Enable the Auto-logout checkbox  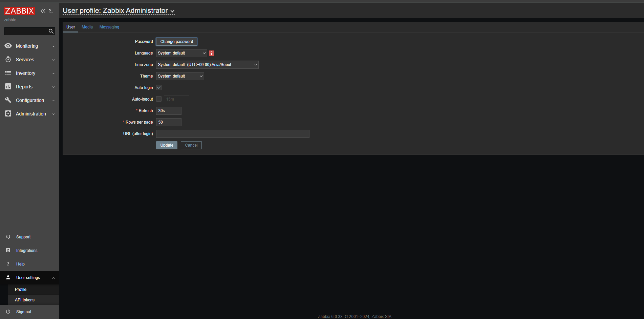pos(159,99)
